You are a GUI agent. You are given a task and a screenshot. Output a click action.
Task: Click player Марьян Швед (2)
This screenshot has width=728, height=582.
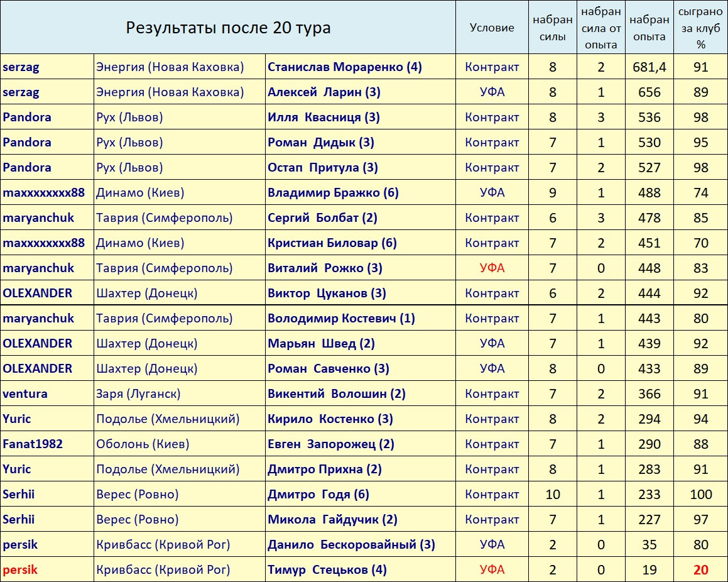321,343
